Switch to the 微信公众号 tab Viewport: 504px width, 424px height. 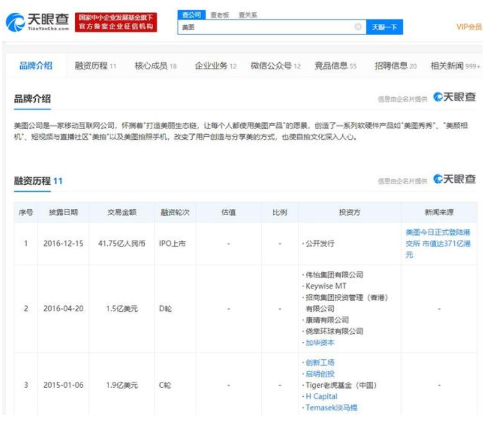tap(276, 66)
